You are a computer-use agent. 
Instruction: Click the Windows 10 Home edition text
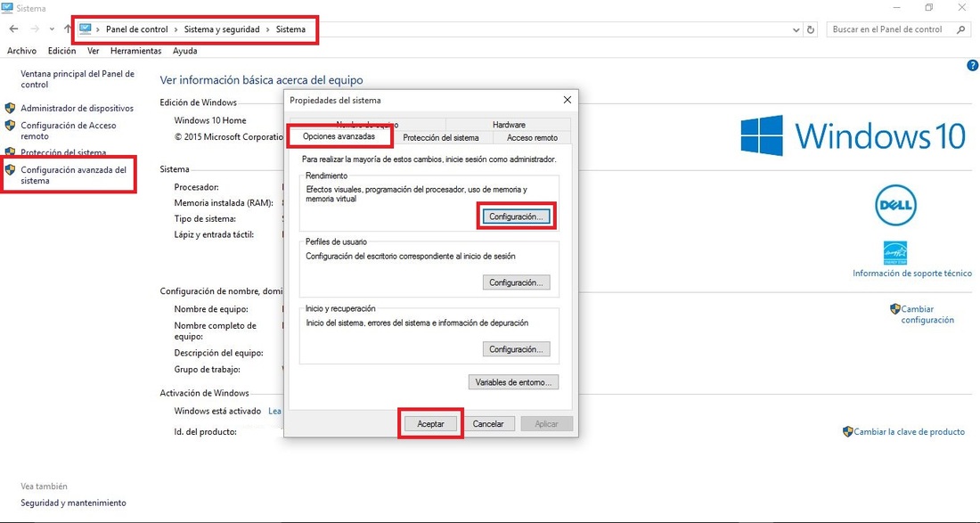click(210, 120)
